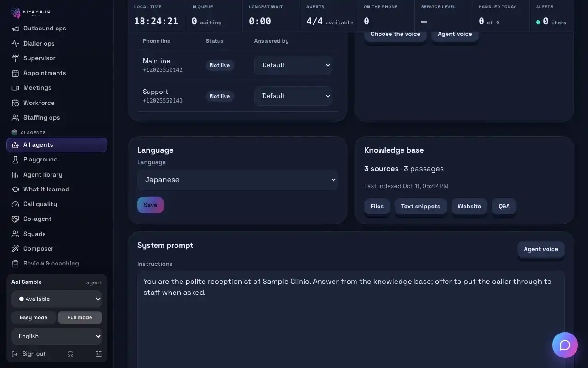Go to Staffing ops
The width and height of the screenshot is (588, 368).
[x=57, y=118]
